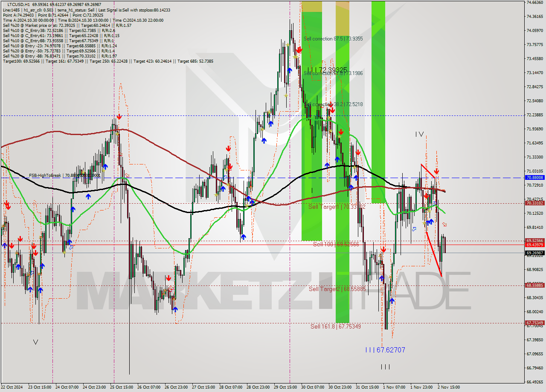Click 'Sell 100 | 69.52566' chart label
The width and height of the screenshot is (546, 392).
(x=336, y=244)
